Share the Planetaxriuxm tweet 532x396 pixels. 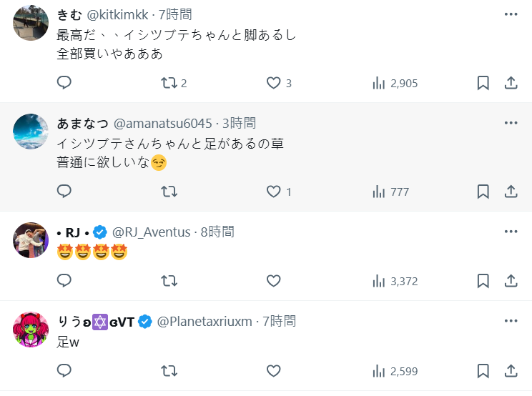click(511, 371)
